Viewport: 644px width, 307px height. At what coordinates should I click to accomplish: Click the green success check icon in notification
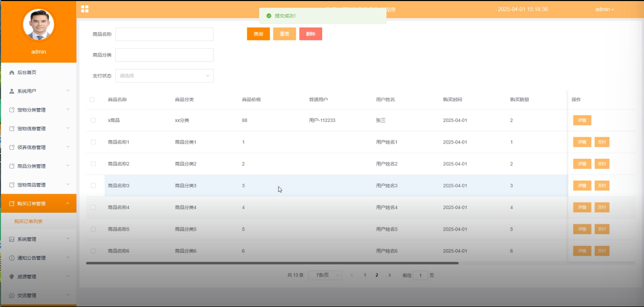tap(269, 16)
